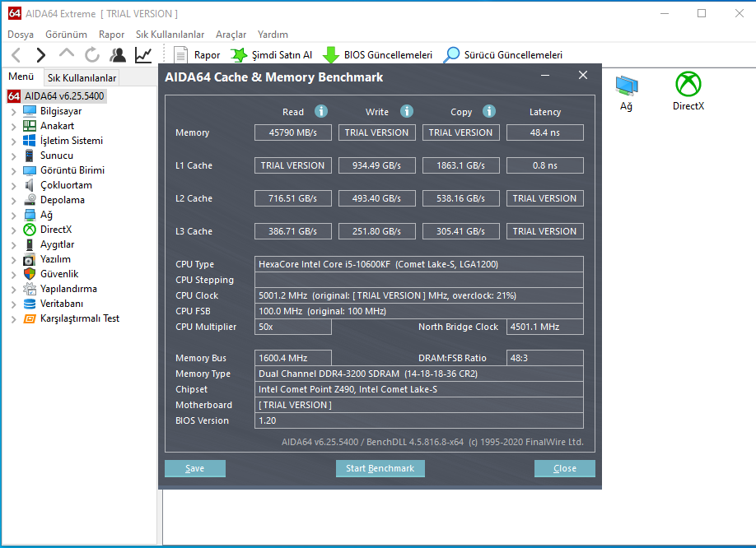Viewport: 756px width, 548px height.
Task: Click the Close button in benchmark dialog
Action: [565, 468]
